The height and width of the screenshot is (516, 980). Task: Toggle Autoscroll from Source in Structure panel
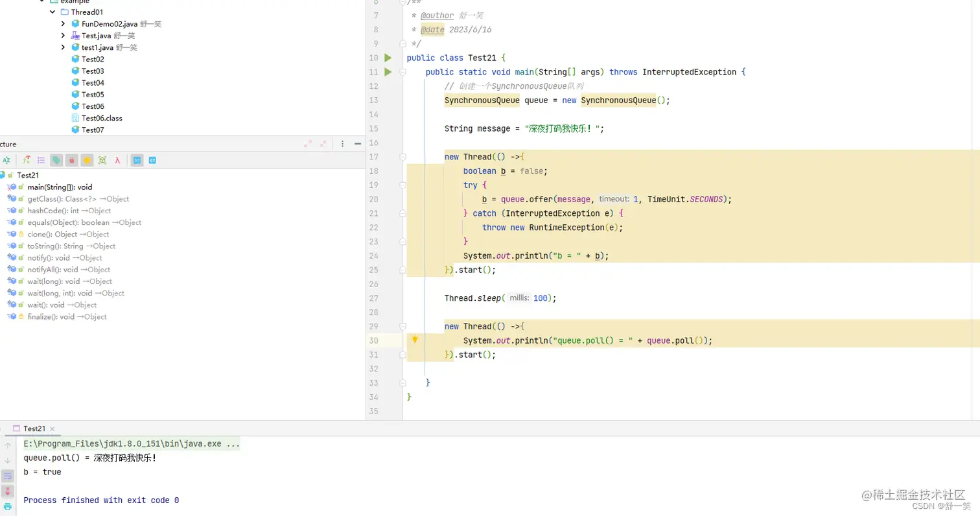(x=152, y=160)
